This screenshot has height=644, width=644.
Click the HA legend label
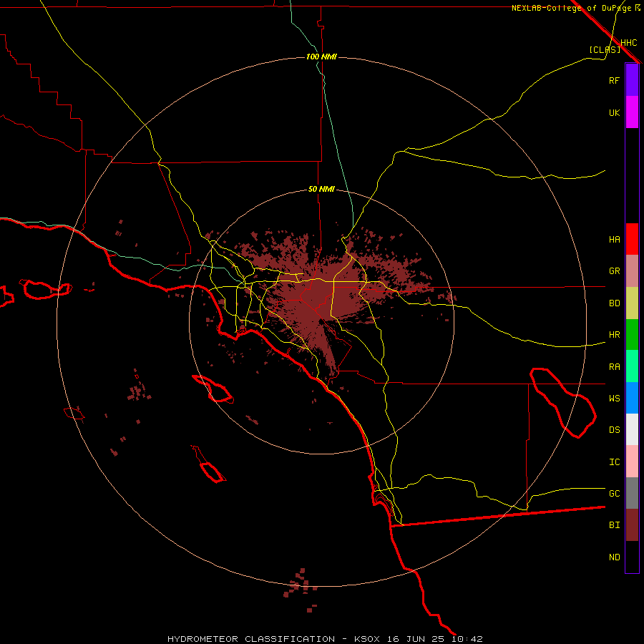(x=614, y=239)
